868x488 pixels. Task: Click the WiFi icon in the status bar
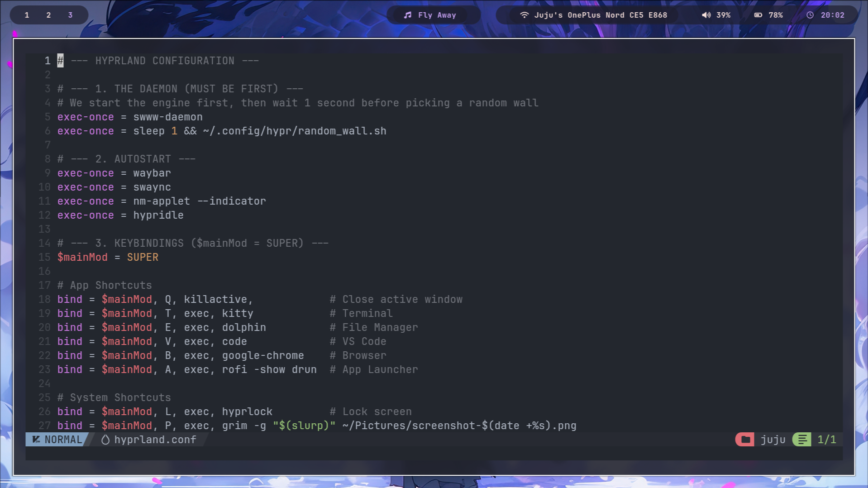coord(524,14)
